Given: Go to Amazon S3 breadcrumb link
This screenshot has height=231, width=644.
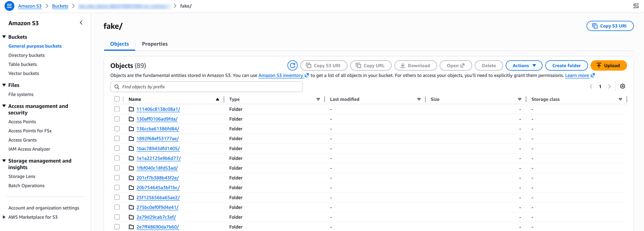Looking at the screenshot, I should [x=30, y=6].
